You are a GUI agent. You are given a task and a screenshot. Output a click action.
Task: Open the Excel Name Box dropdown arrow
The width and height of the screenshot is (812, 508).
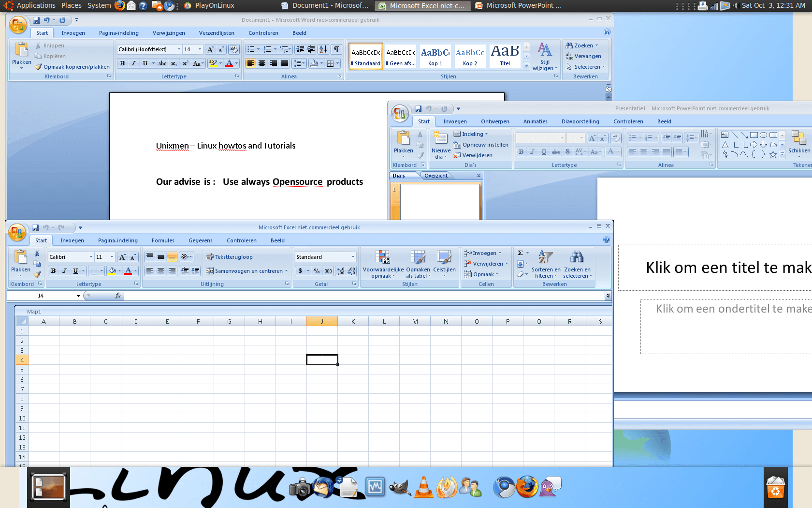tap(78, 296)
